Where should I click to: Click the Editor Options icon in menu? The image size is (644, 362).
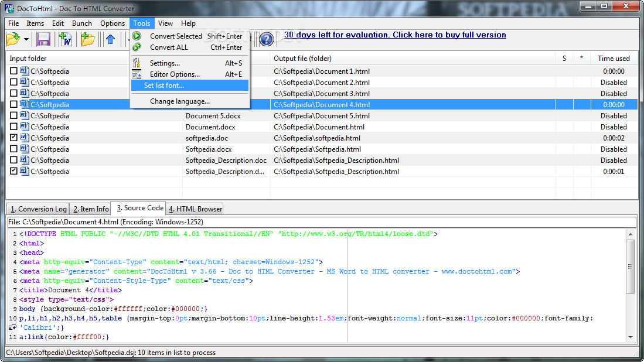click(x=137, y=74)
